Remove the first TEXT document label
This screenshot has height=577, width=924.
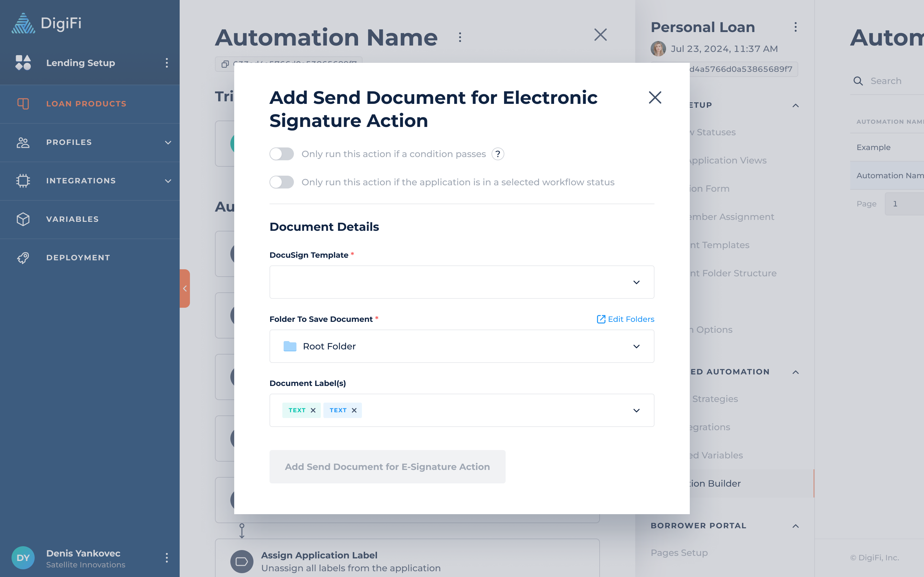[x=313, y=410]
